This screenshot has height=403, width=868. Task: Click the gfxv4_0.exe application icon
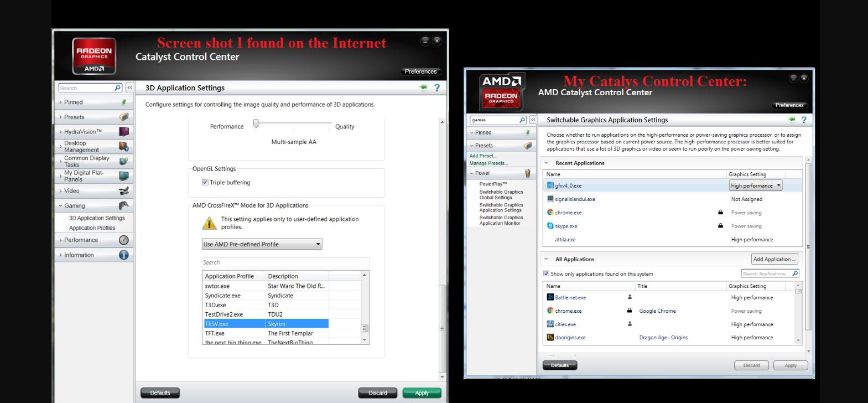coord(550,185)
